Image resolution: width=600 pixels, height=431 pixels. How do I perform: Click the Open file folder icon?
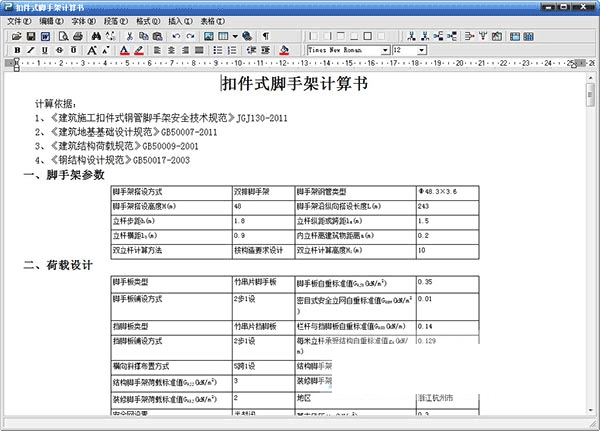click(x=17, y=36)
